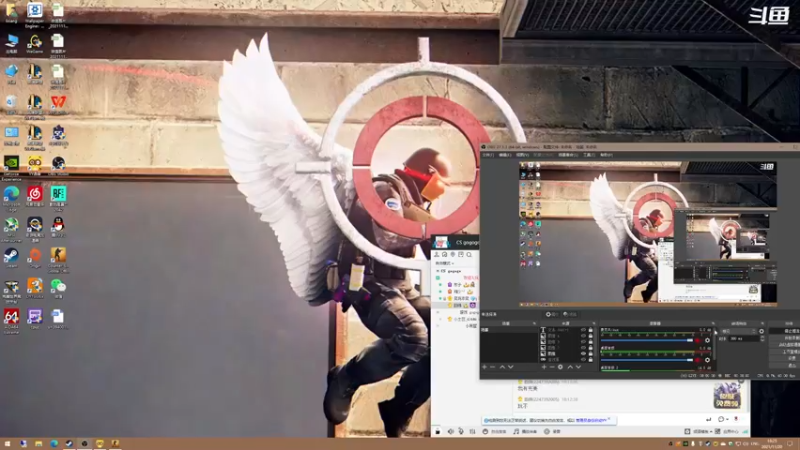
Task: Open the YY mode dropdown under toolbar
Action: click(x=445, y=263)
